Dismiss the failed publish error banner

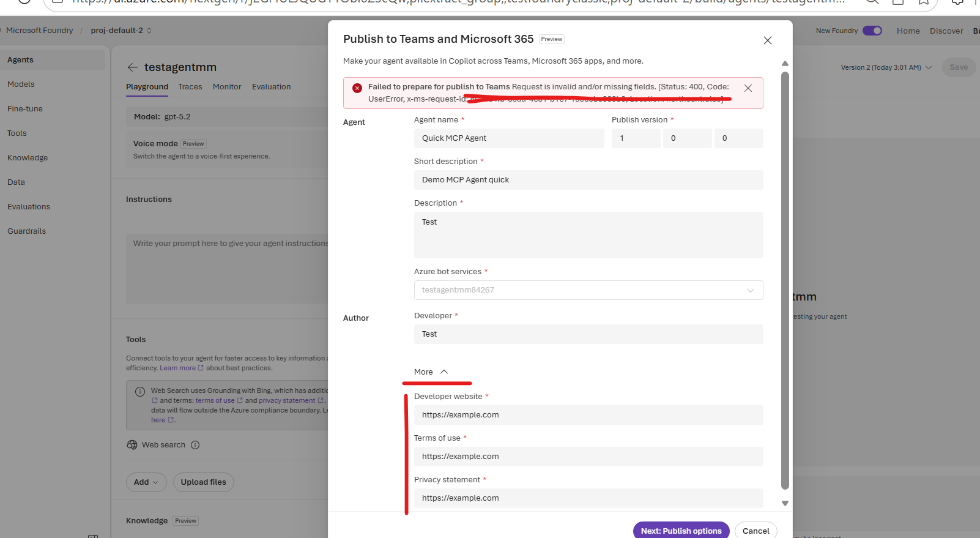click(x=748, y=88)
